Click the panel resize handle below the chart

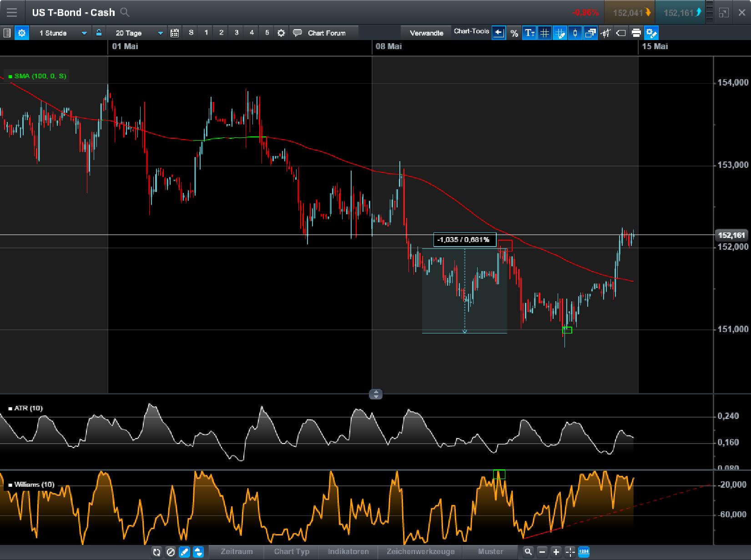376,394
